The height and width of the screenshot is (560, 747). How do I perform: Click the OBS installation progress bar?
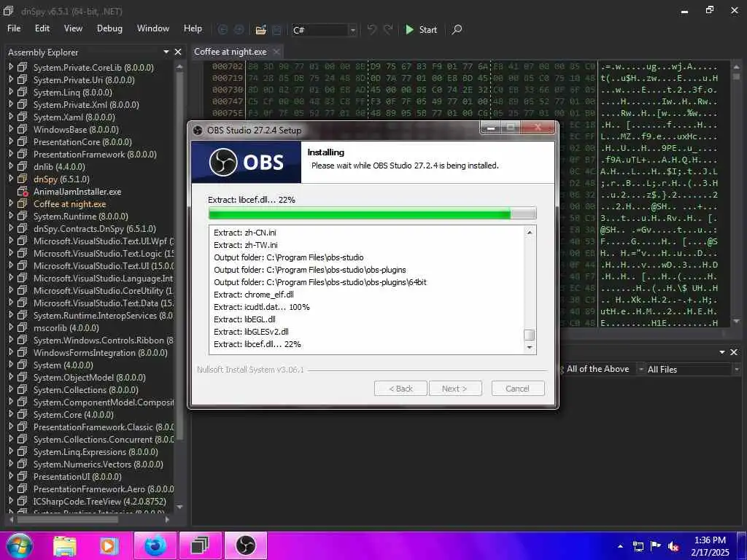(373, 214)
